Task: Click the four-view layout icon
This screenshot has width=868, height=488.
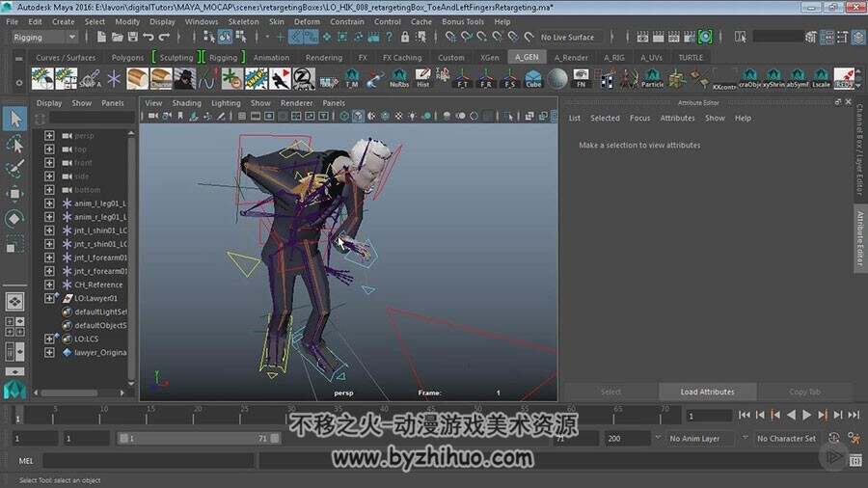Action: 14,326
